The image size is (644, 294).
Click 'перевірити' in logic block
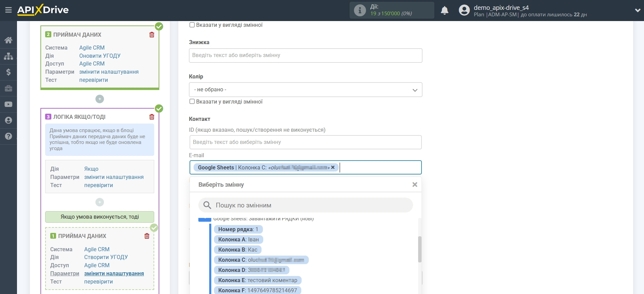[99, 185]
